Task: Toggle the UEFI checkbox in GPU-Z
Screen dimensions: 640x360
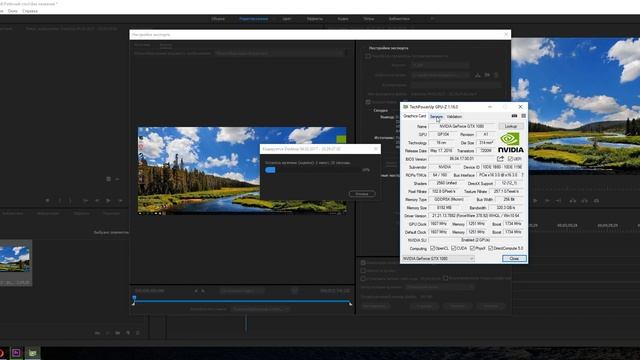Action: [x=511, y=159]
